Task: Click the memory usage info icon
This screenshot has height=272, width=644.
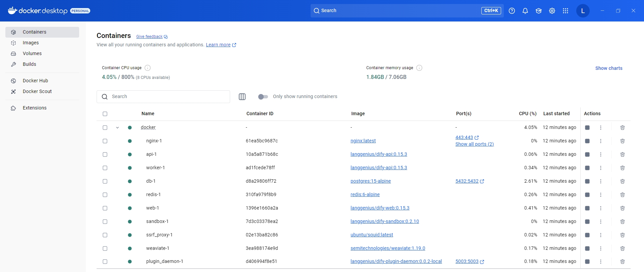Action: [419, 68]
